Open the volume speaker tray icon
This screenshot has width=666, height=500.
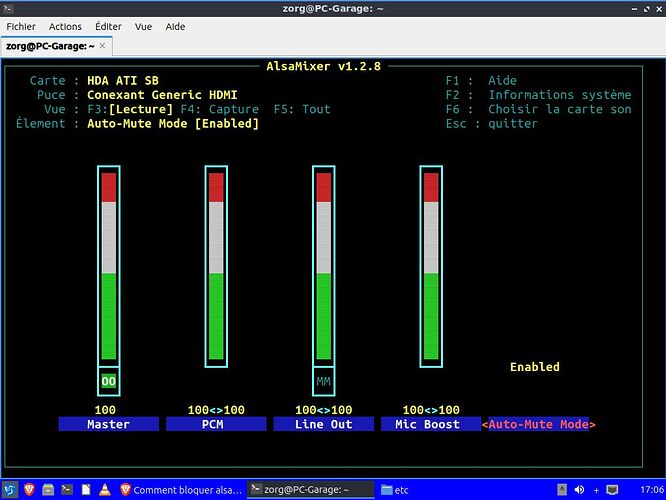(x=579, y=490)
